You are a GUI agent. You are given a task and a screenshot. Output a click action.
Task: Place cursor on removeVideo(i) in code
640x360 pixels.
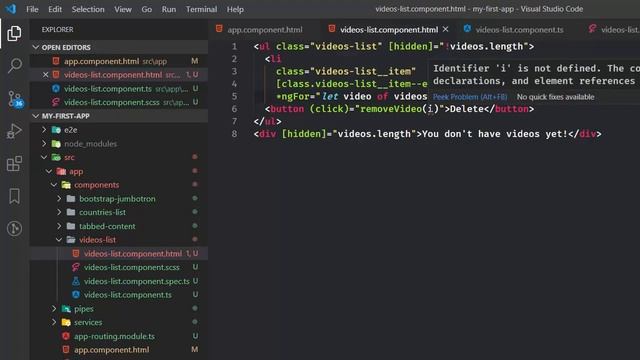[x=399, y=109]
